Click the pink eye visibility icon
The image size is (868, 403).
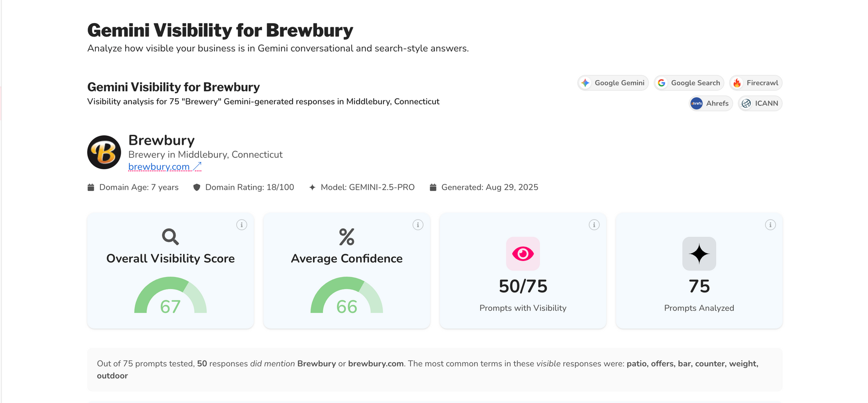point(523,254)
